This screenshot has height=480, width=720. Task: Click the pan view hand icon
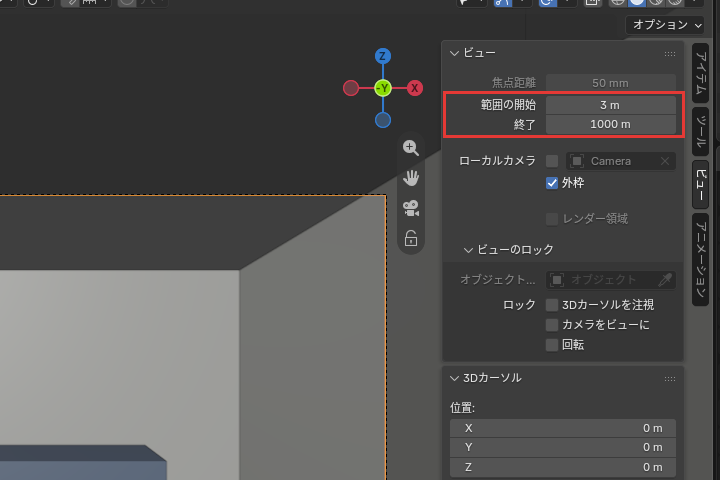(411, 178)
